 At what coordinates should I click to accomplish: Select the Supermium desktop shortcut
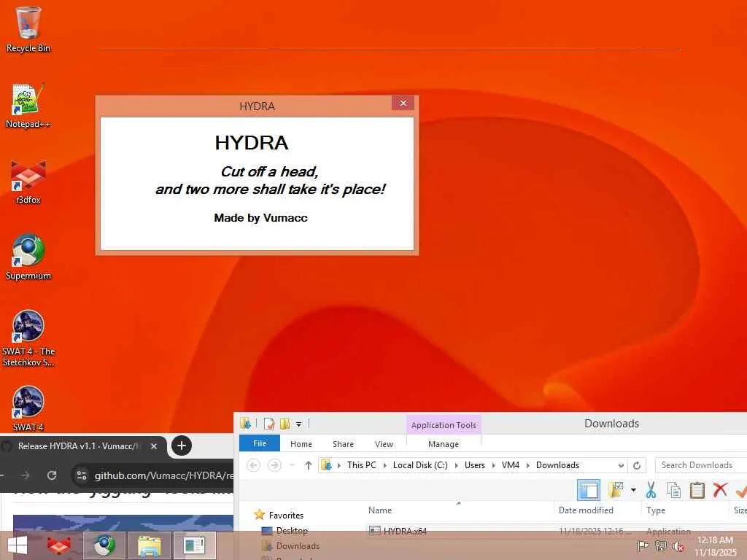28,257
